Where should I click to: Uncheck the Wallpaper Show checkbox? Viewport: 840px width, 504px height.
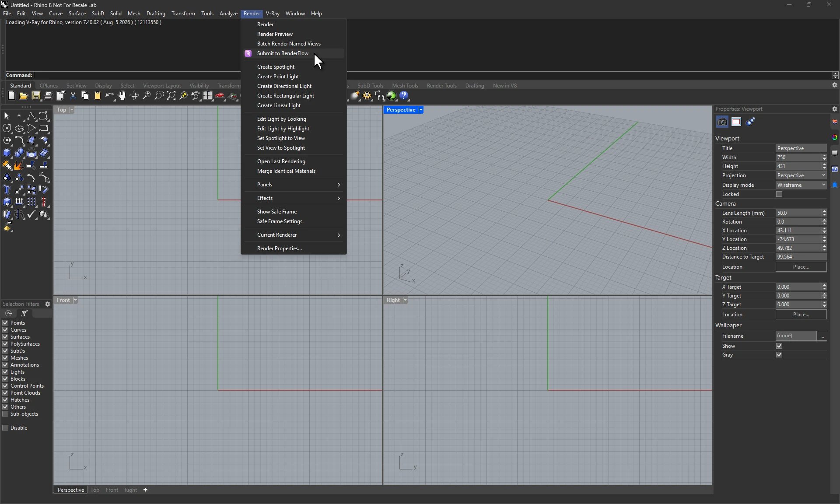[779, 346]
